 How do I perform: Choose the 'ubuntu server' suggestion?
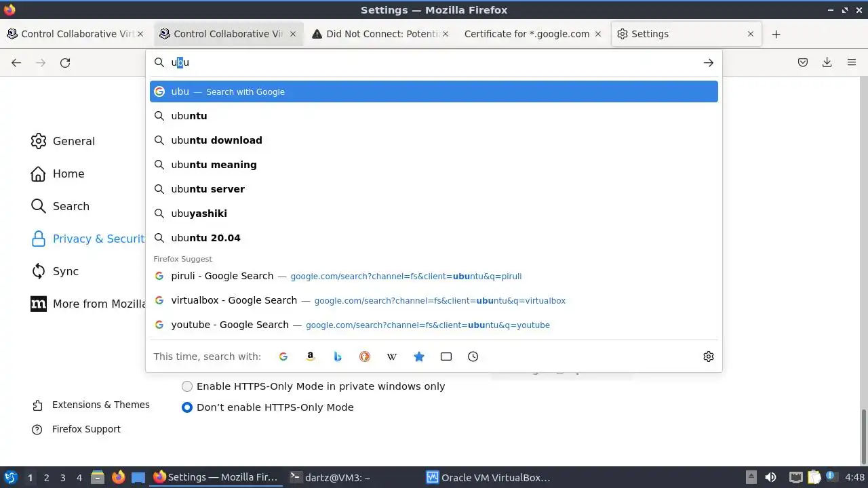[x=434, y=189]
